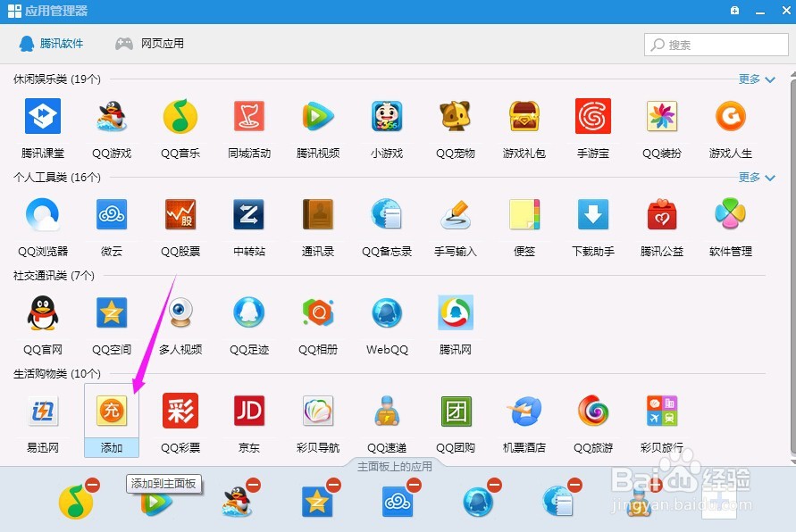Remove 微云 from the main panel bar
Image resolution: width=796 pixels, height=532 pixels.
pyautogui.click(x=415, y=486)
